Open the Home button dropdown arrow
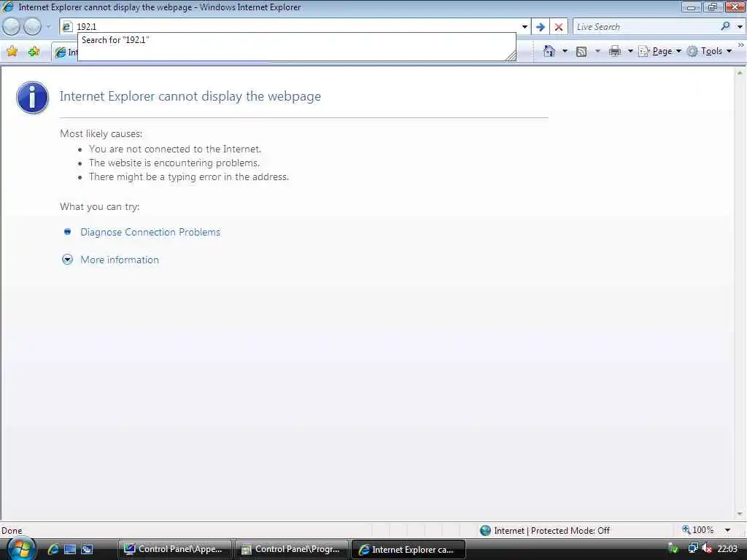747x560 pixels. (565, 51)
